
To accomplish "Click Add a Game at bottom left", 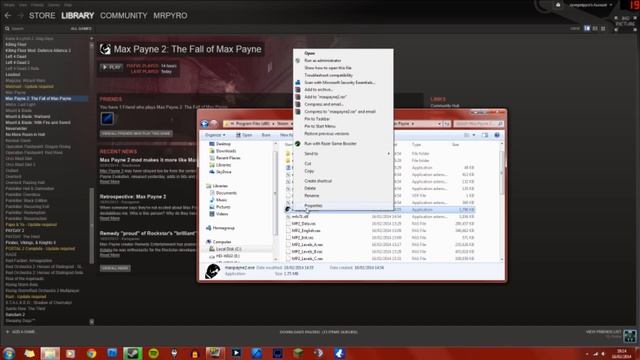I will (x=20, y=332).
